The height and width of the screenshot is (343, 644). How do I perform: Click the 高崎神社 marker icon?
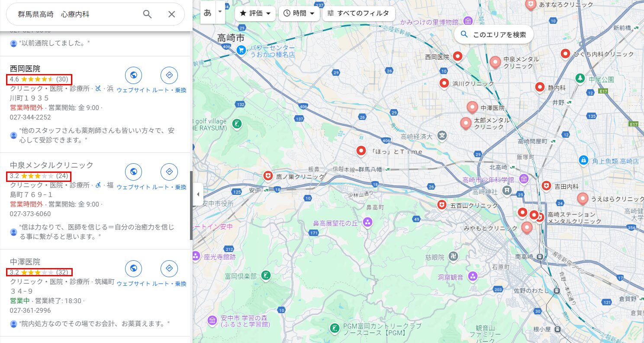coord(507,190)
